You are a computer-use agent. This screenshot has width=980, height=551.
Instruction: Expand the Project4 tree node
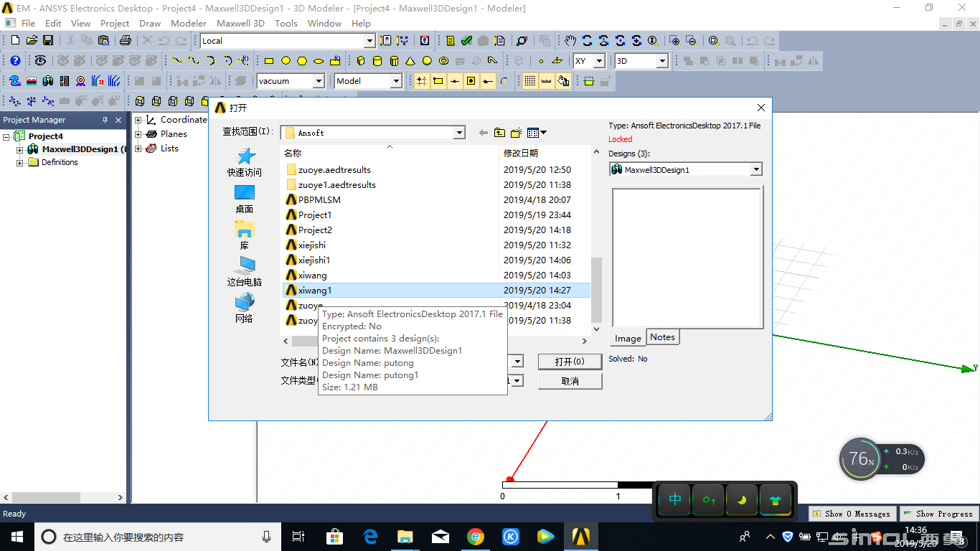click(6, 136)
